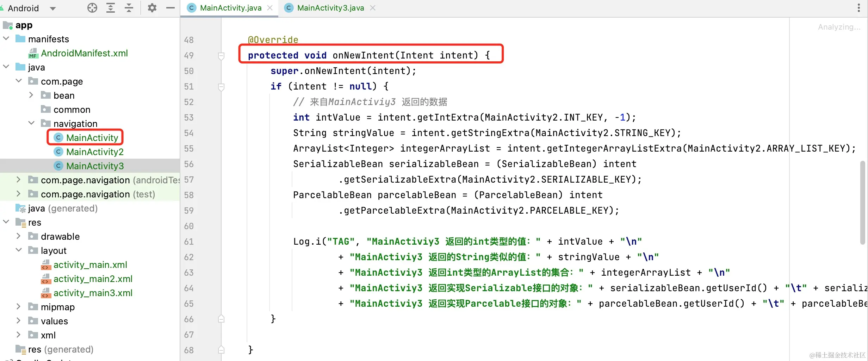Select res (generated) folder

tap(61, 349)
